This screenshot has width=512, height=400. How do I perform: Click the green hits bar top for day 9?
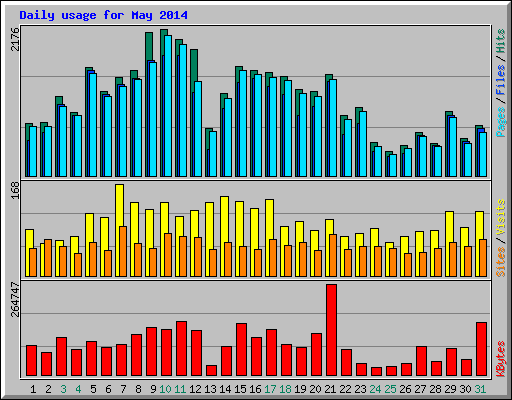pyautogui.click(x=149, y=46)
